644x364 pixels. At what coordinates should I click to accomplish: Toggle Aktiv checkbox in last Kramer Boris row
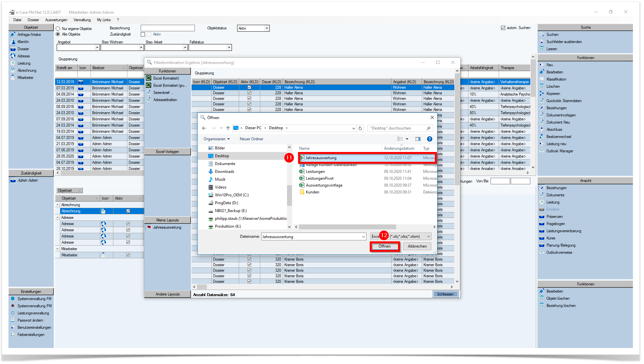pyautogui.click(x=249, y=281)
